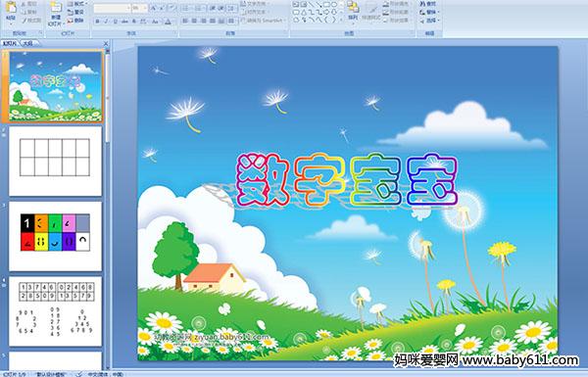The image size is (588, 377).
Task: Switch to the Outline (大纲) tab
Action: (27, 43)
